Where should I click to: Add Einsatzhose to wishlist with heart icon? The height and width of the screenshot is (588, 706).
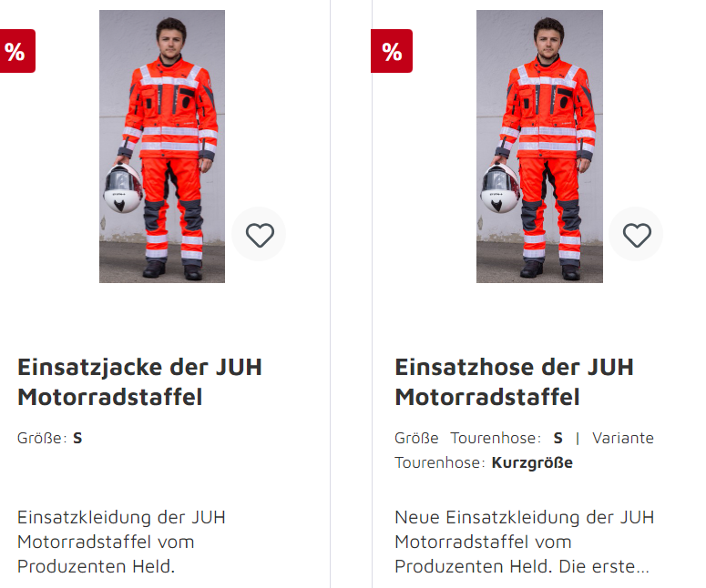636,235
